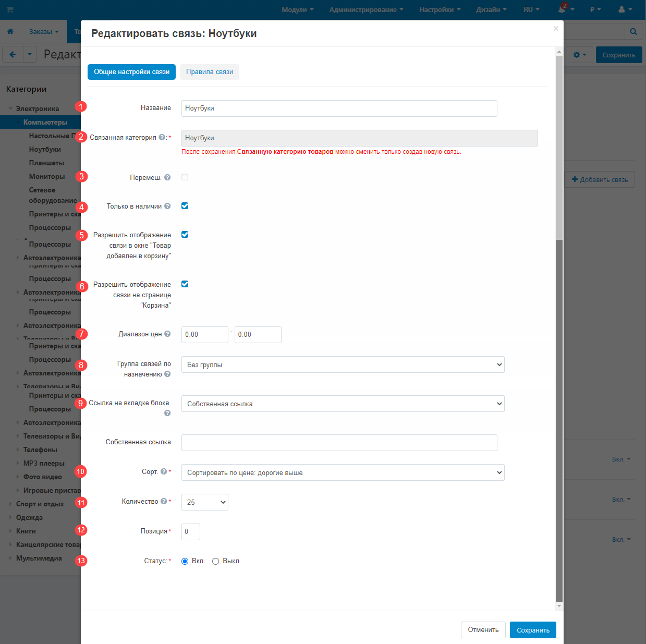Viewport: 646px width, 644px height.
Task: Open the Группа связей 'Без группы' dropdown
Action: (343, 364)
